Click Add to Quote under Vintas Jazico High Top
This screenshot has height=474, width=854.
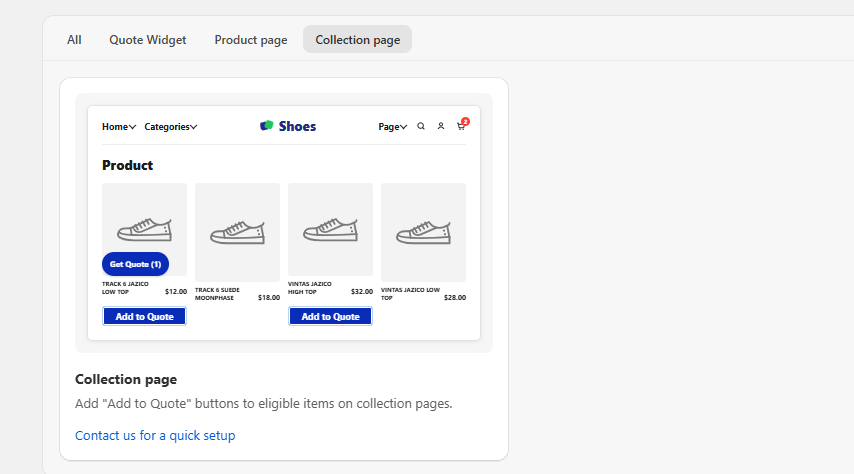[x=330, y=317]
